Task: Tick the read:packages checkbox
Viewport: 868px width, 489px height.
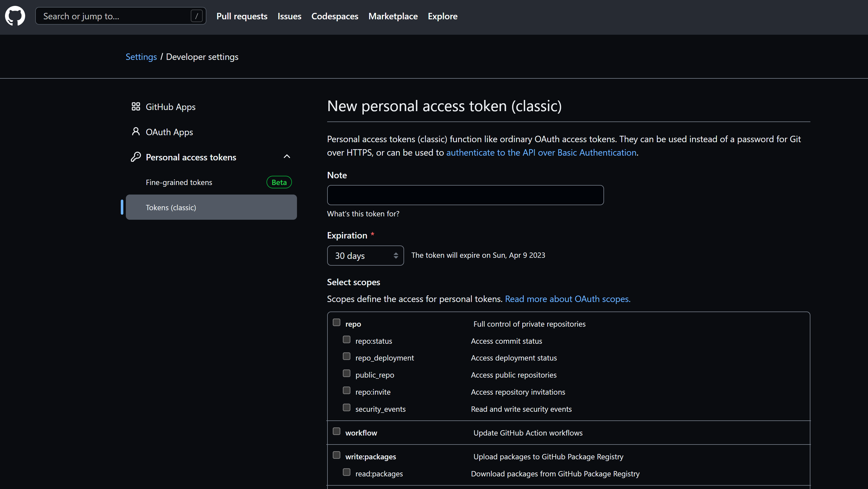Action: 346,472
